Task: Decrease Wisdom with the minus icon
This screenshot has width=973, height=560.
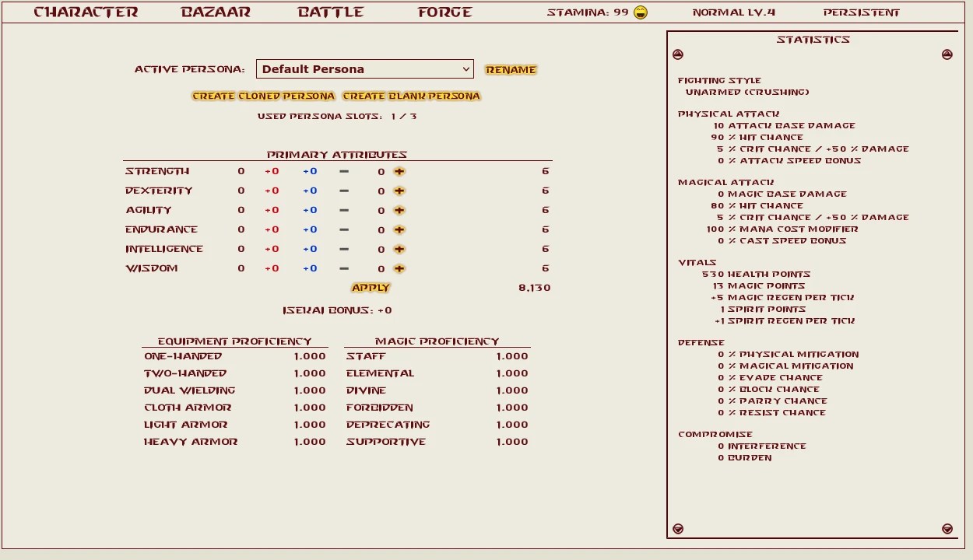Action: click(344, 268)
